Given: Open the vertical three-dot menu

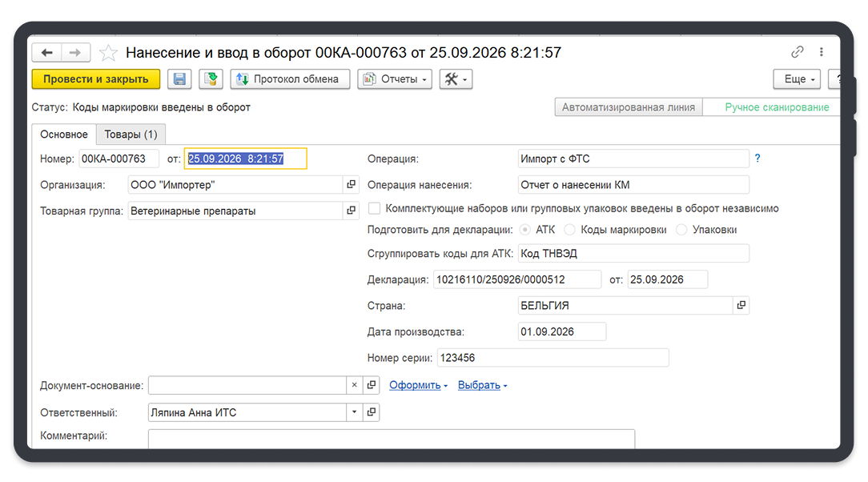Looking at the screenshot, I should [x=822, y=52].
